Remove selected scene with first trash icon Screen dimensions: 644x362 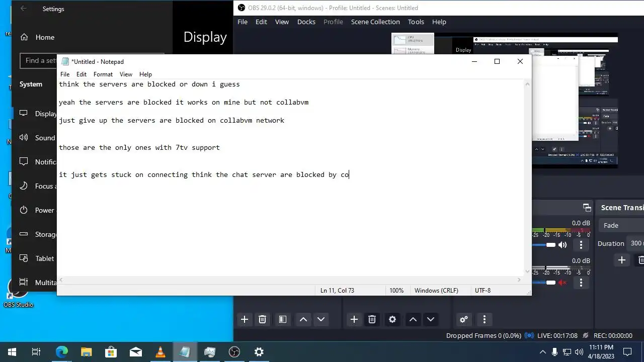262,319
